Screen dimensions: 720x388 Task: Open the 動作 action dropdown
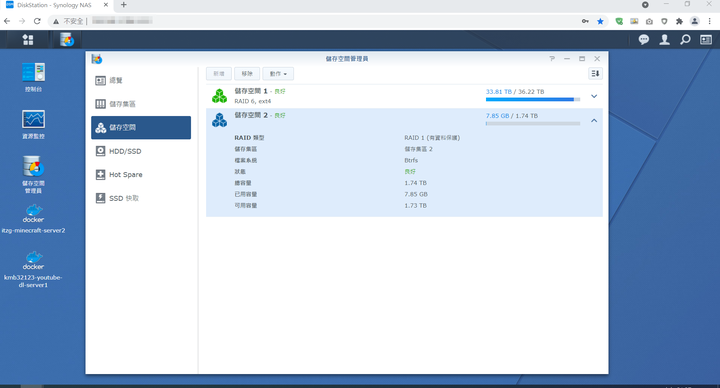click(x=278, y=73)
